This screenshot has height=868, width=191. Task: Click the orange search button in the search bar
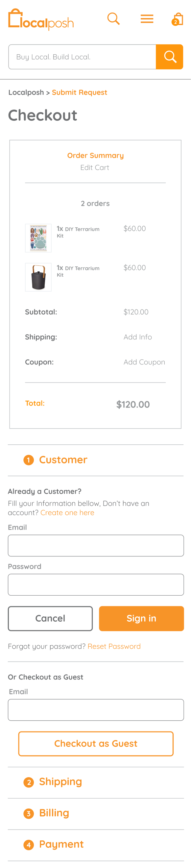[x=169, y=57]
